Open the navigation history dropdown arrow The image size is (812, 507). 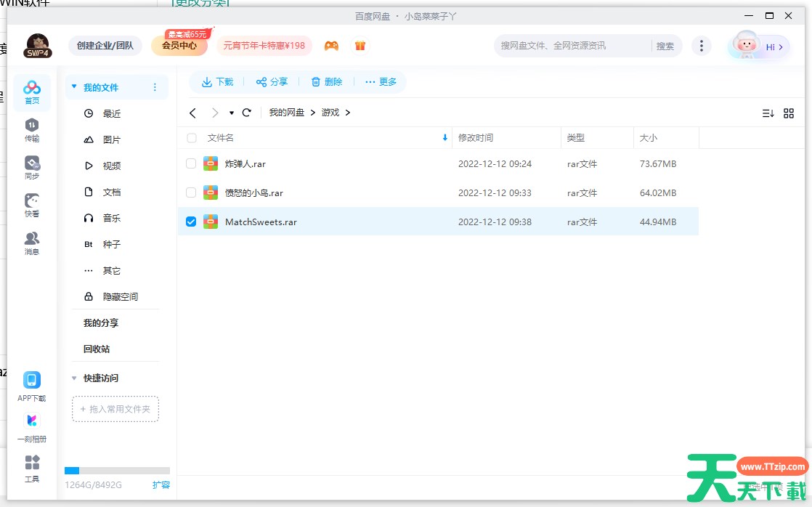[232, 113]
